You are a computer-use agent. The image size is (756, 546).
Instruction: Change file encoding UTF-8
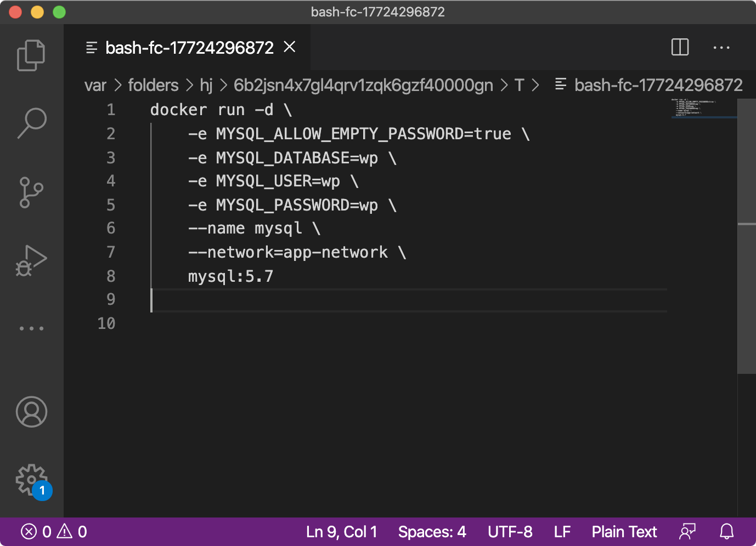point(510,532)
